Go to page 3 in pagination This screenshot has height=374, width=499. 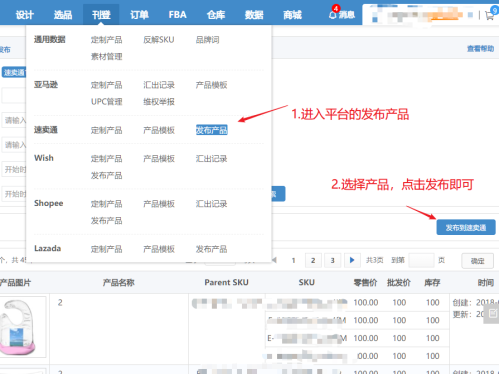(332, 260)
